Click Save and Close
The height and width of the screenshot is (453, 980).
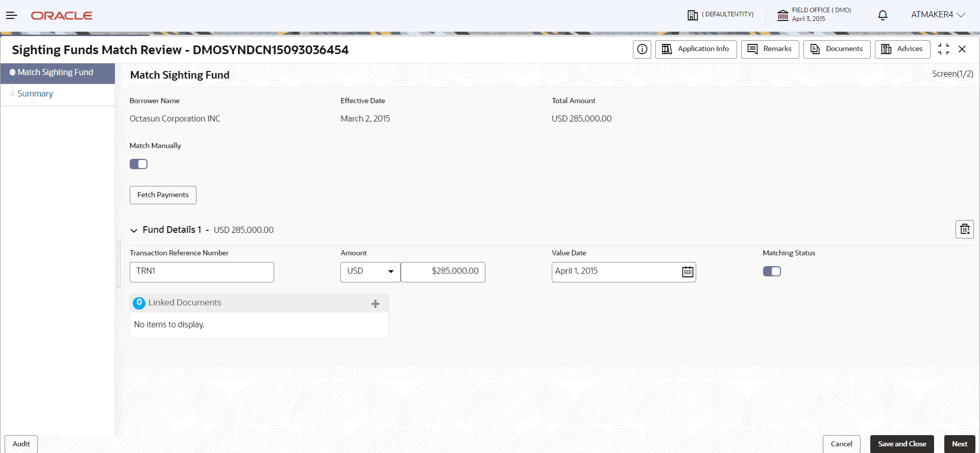pos(902,444)
